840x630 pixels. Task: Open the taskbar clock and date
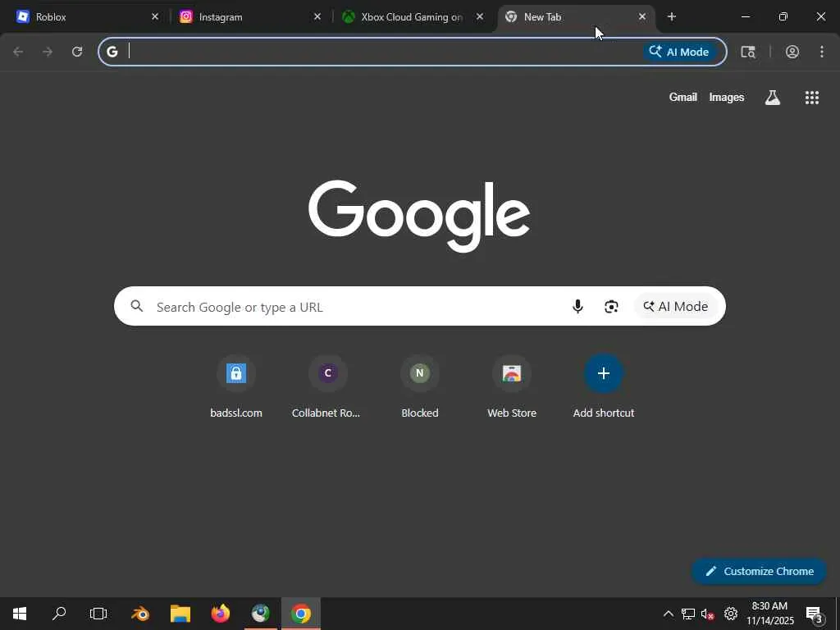(x=769, y=614)
